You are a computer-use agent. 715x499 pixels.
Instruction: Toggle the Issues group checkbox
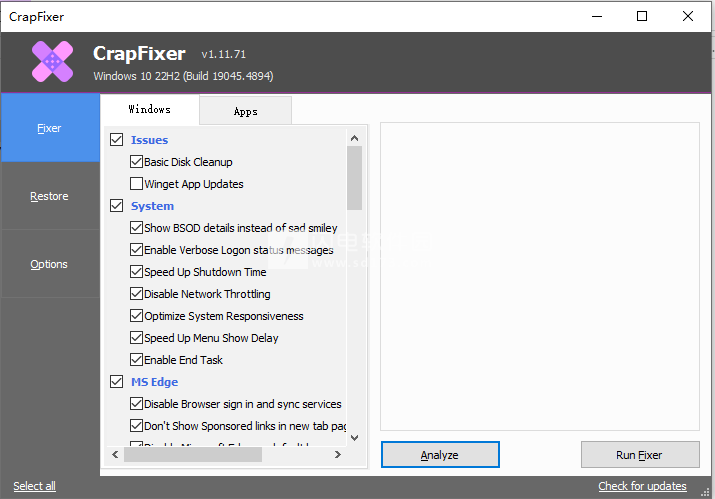[x=117, y=140]
